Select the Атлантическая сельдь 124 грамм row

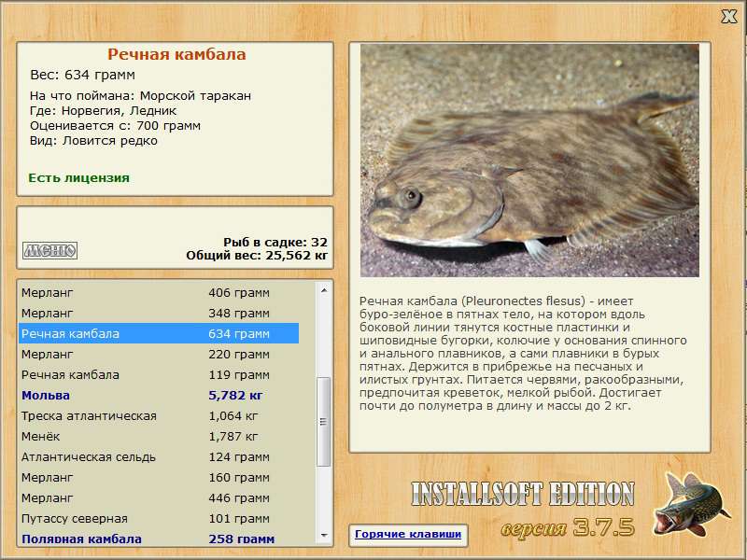(x=159, y=456)
